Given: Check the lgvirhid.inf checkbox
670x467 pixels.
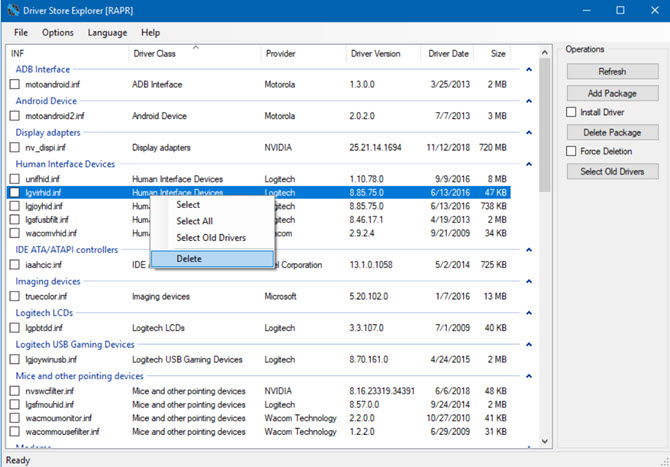Looking at the screenshot, I should (15, 192).
